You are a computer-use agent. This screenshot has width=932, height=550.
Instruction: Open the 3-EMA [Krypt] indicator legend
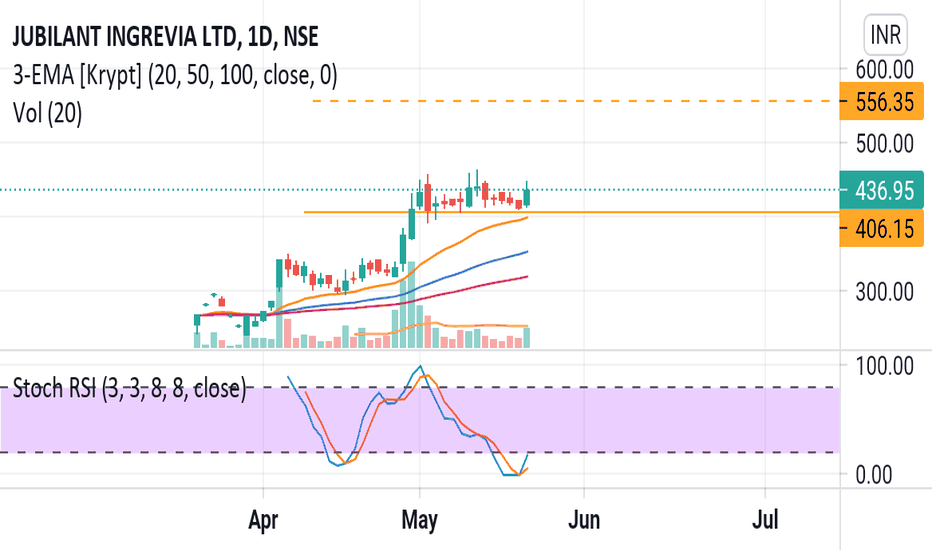175,76
